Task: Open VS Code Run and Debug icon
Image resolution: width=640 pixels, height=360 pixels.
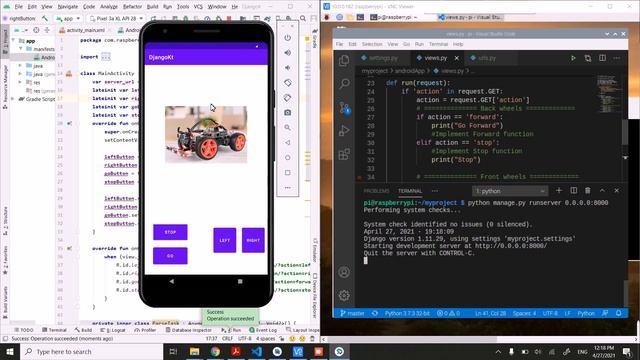Action: click(x=344, y=131)
